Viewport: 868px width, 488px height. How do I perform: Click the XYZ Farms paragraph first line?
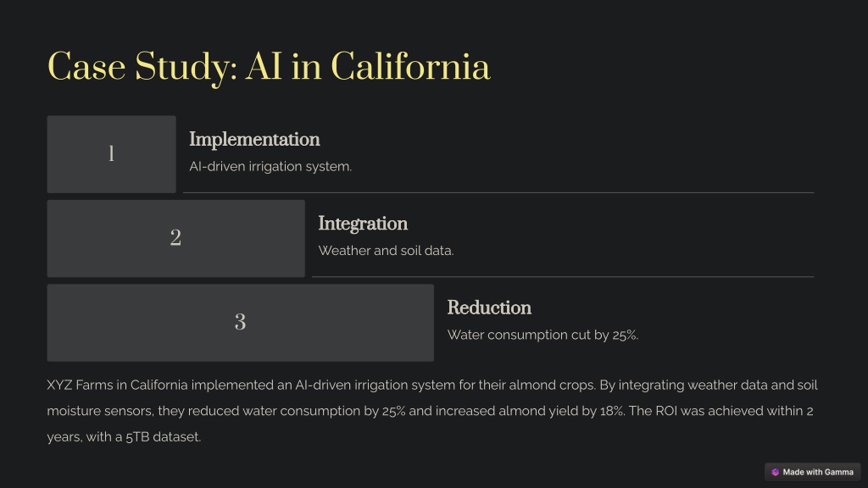point(432,385)
